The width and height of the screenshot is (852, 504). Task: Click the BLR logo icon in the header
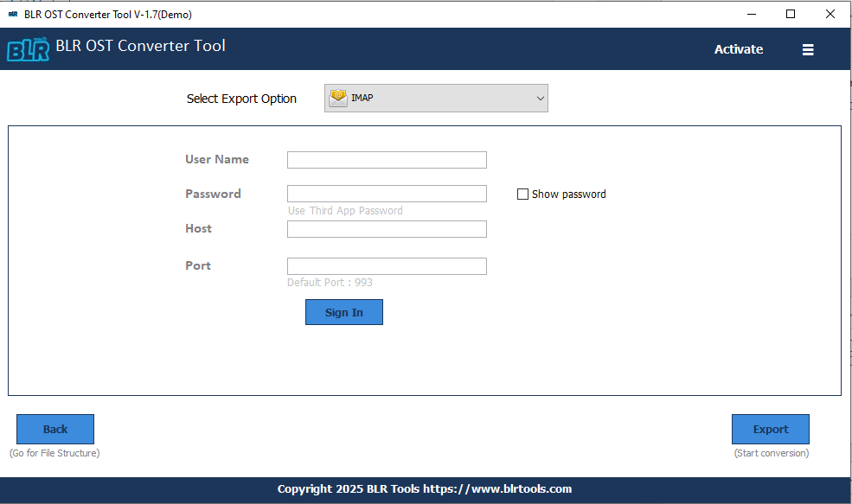28,49
